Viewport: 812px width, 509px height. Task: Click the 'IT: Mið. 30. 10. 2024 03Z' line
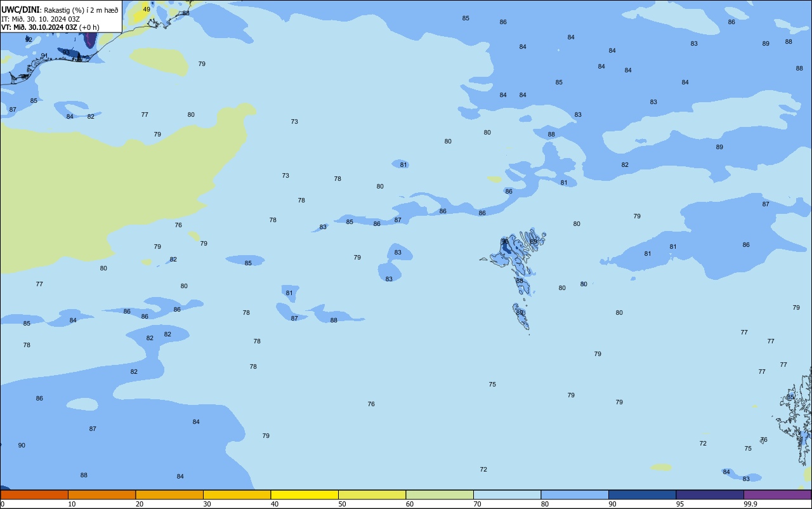(x=41, y=18)
